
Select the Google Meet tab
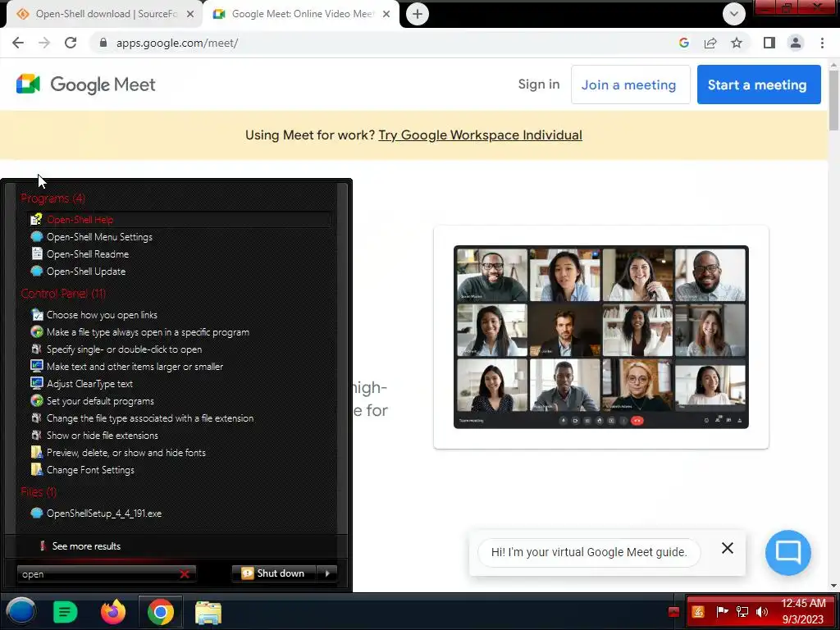coord(302,14)
